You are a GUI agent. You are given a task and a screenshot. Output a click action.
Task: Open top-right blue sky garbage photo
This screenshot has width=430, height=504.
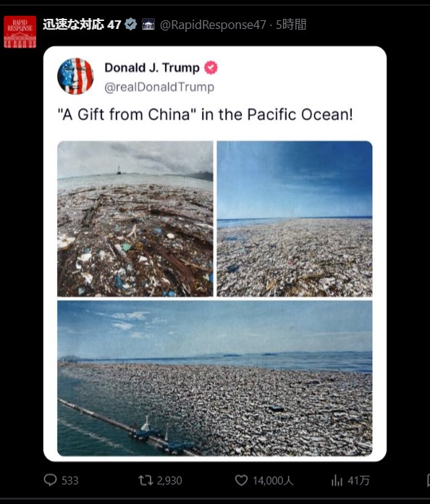295,219
